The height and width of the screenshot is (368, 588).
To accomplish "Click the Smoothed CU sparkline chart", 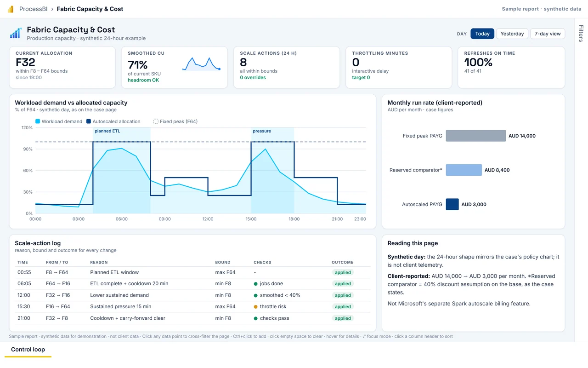I will pos(202,64).
